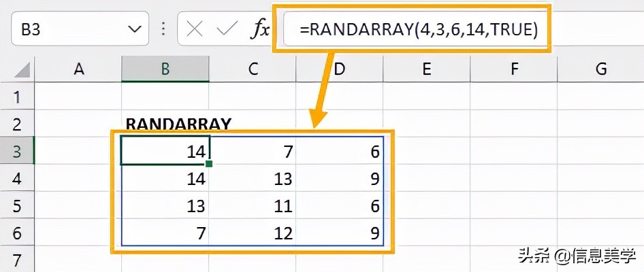Click cell B6 containing 7
The height and width of the screenshot is (272, 644).
coord(165,233)
